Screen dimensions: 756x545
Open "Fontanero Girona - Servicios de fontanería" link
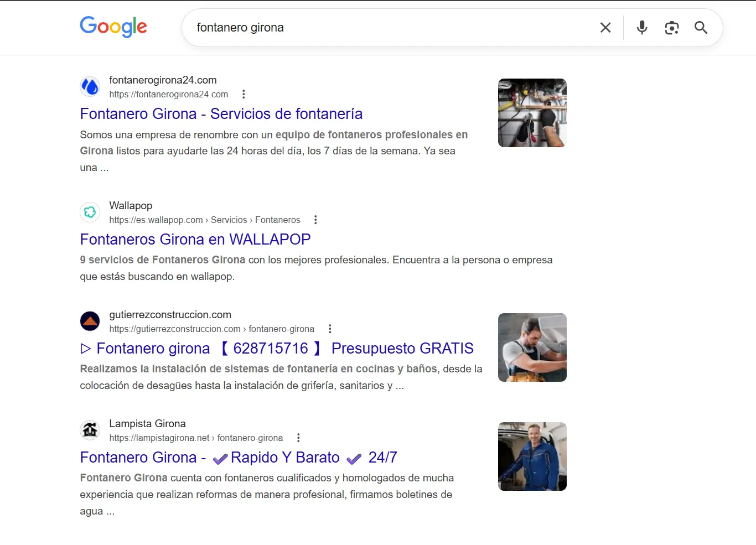coord(221,114)
